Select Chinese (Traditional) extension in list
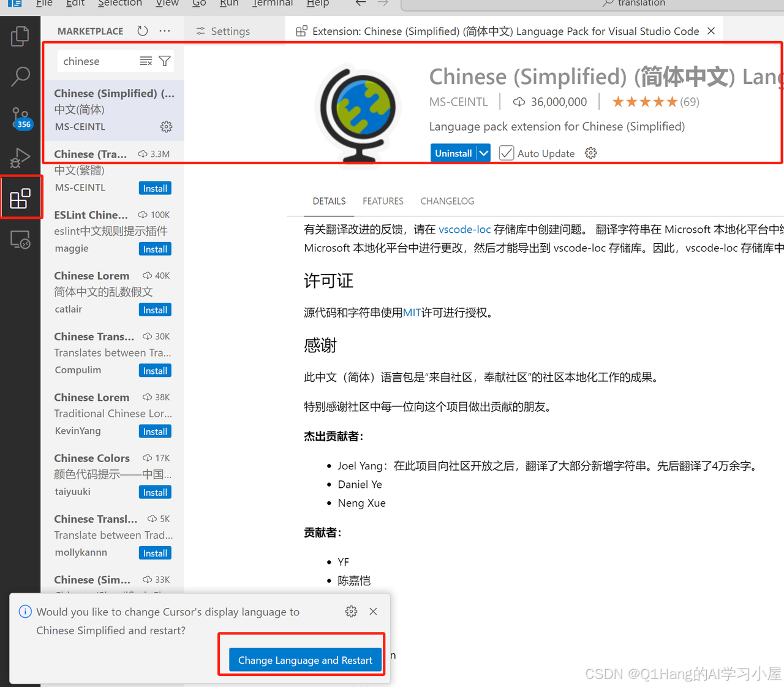Screen dimensions: 784x687 tap(113, 171)
